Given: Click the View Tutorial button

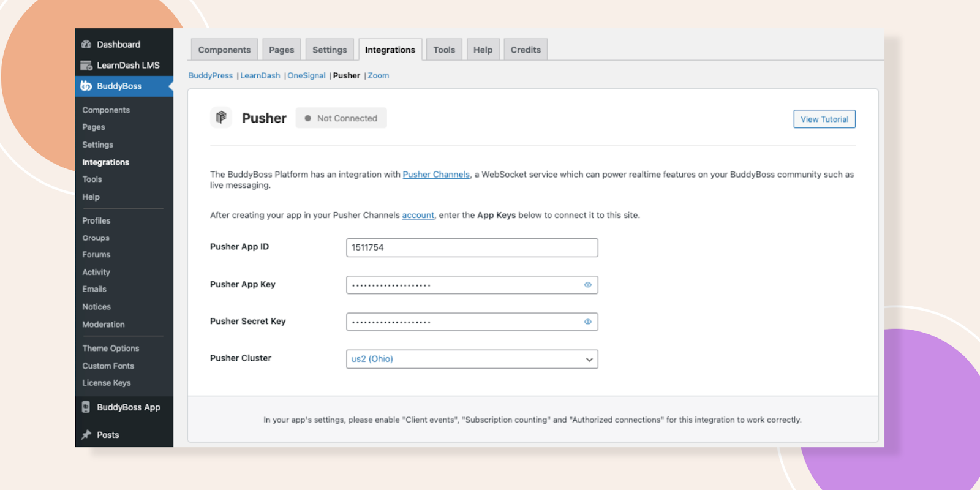Looking at the screenshot, I should pos(824,119).
